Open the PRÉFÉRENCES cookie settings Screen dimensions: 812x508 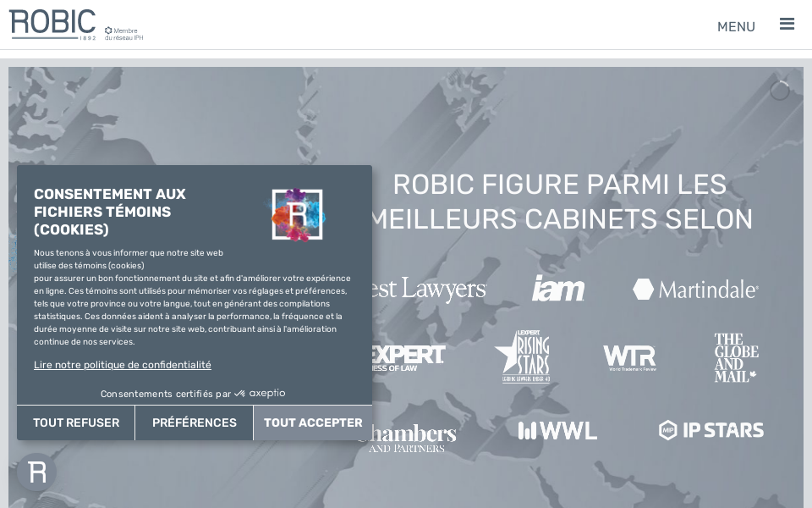click(194, 422)
